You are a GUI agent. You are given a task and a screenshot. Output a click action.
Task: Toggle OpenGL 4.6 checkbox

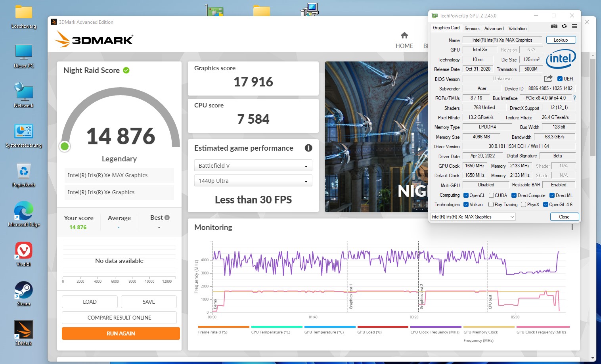tap(545, 205)
